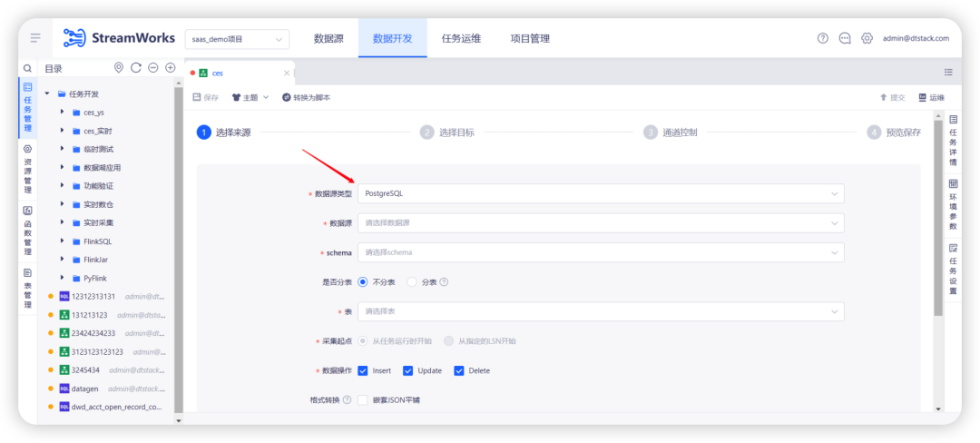Open the saas_demo项目 project dropdown

[237, 39]
